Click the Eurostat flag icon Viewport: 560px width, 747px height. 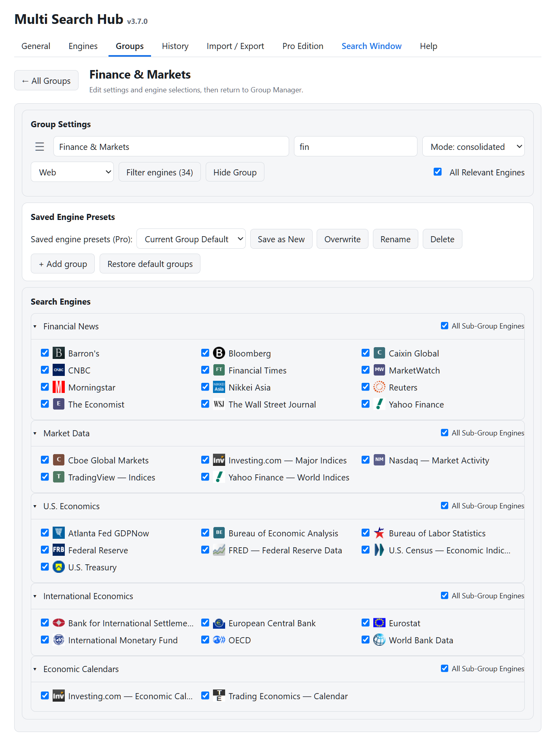pyautogui.click(x=379, y=623)
